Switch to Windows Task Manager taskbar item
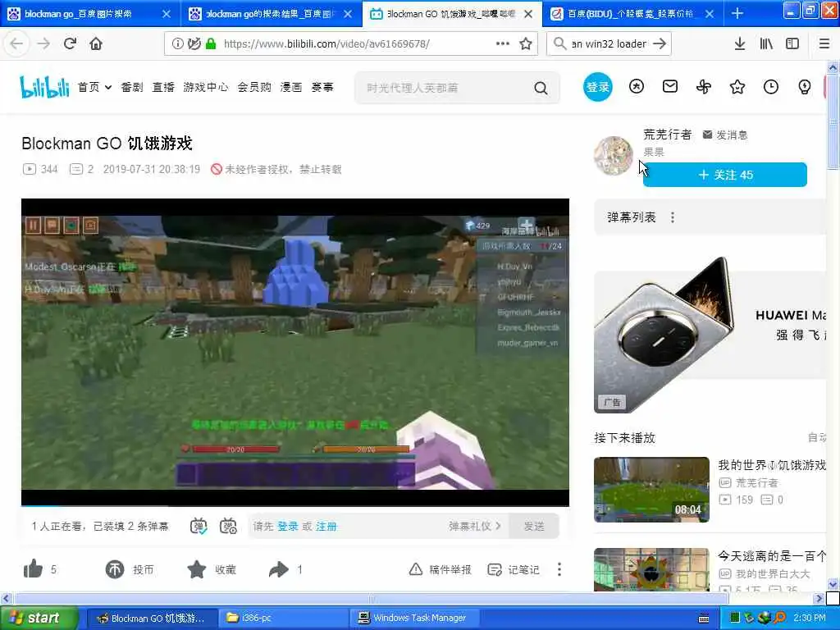The image size is (840, 630). [x=414, y=618]
